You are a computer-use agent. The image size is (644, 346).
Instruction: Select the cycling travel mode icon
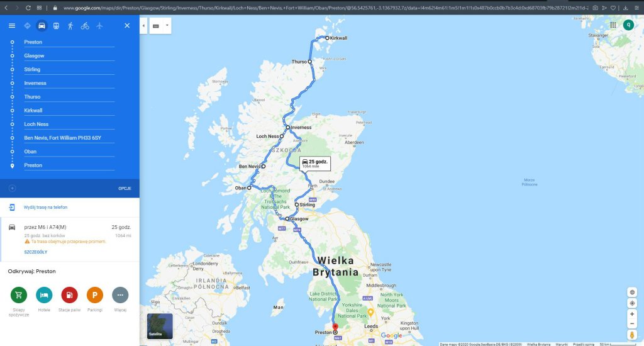coord(85,25)
